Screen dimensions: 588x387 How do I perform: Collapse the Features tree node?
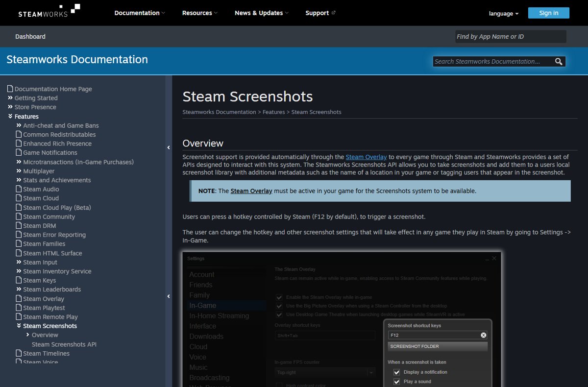(10, 116)
